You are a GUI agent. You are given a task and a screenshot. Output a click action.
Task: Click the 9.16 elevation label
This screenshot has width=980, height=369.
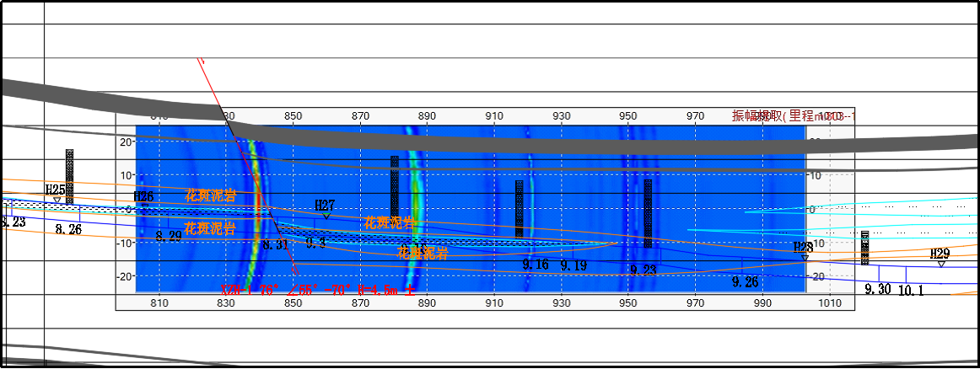[536, 265]
